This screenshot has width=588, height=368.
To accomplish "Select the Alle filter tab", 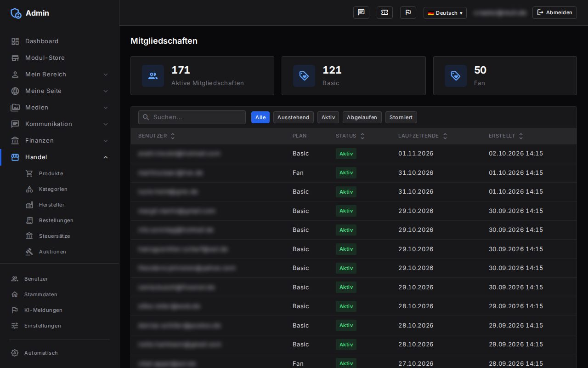I will [260, 117].
